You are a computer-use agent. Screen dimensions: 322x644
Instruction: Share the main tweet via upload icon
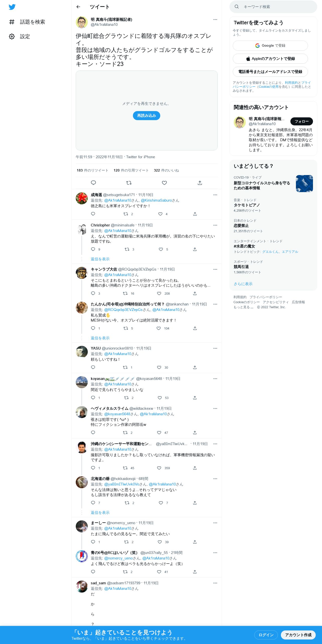click(200, 183)
